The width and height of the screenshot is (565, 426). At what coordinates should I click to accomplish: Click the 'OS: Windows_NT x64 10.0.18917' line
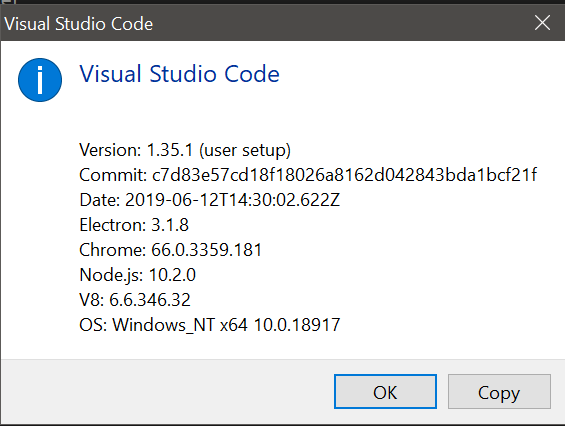[210, 325]
